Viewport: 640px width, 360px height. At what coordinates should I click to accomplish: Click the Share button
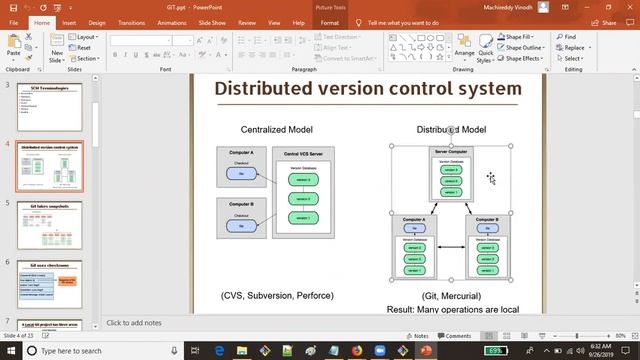click(604, 23)
